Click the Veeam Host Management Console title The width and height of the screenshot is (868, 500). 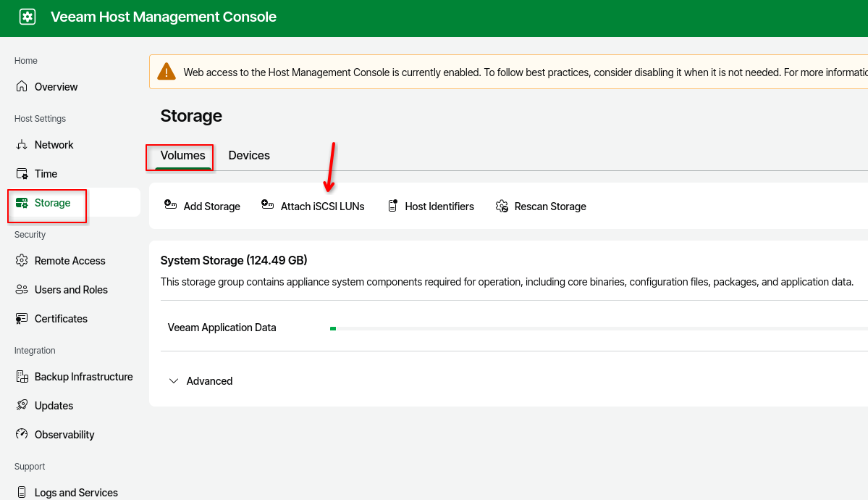tap(164, 17)
